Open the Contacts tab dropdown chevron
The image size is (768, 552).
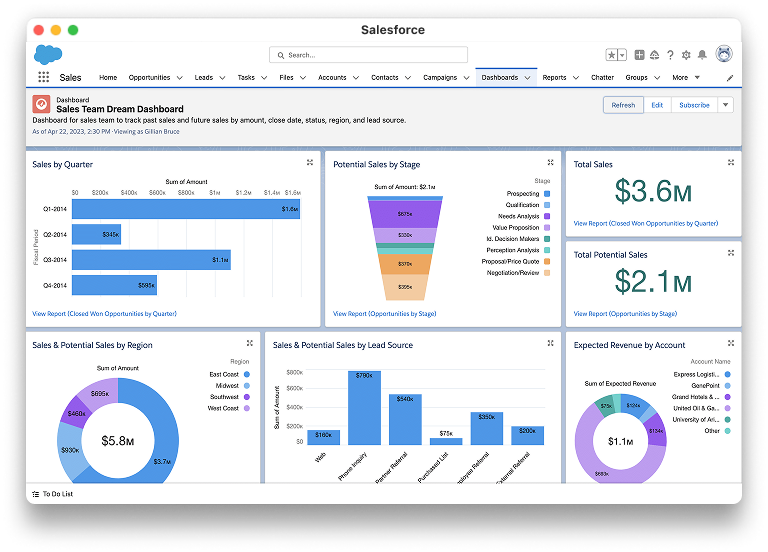(408, 77)
